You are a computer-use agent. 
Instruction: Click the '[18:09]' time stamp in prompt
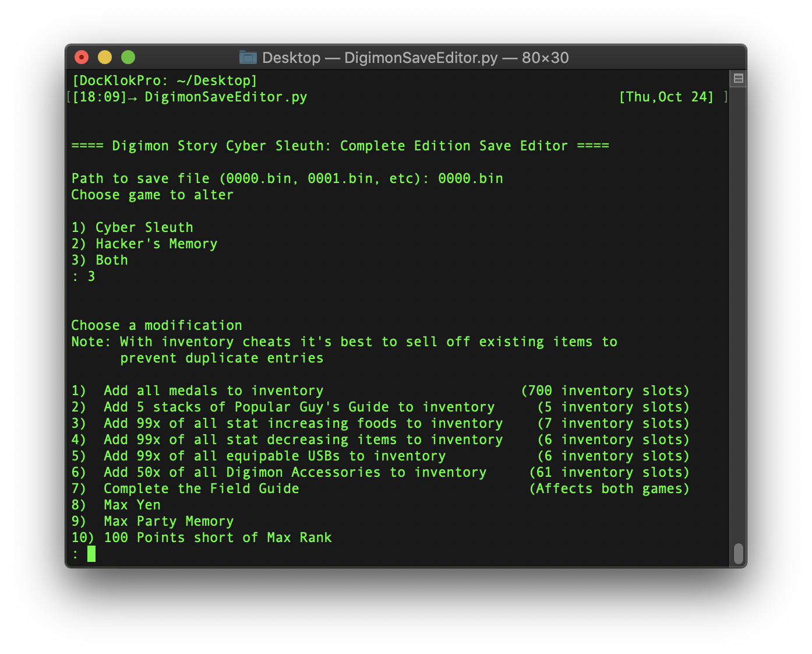pos(99,97)
